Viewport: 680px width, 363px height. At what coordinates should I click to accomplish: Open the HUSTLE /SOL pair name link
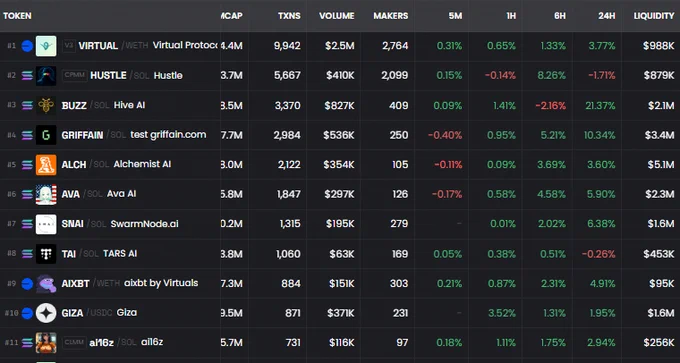(x=136, y=75)
